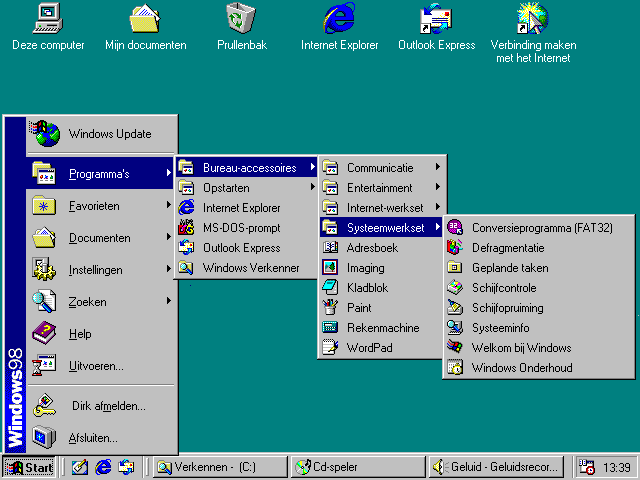
Task: Click the Conversieprogramma FAT32 icon
Action: 455,227
